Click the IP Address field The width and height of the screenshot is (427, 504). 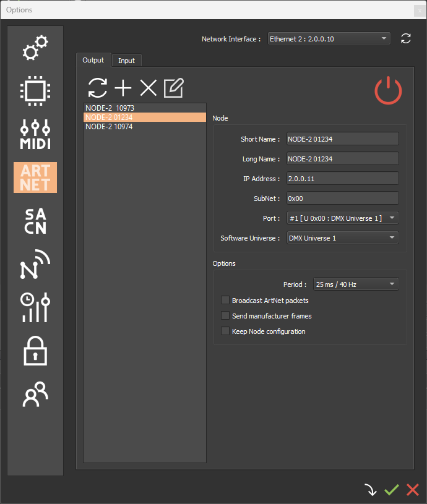[343, 179]
